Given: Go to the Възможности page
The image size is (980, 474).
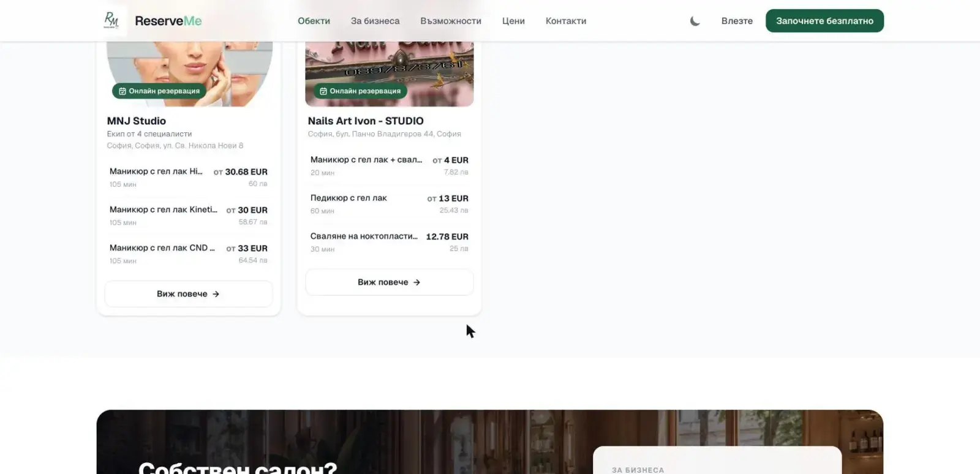Looking at the screenshot, I should click(451, 21).
